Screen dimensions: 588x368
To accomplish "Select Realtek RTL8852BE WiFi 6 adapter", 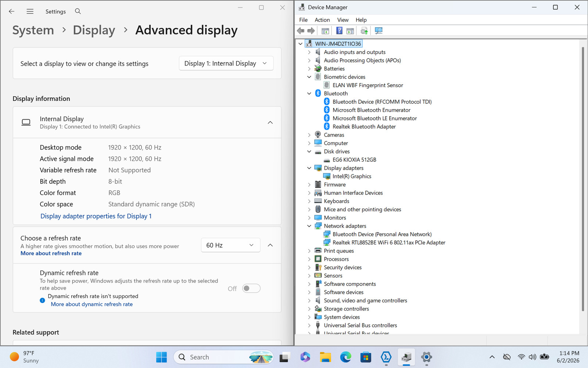I will 389,243.
